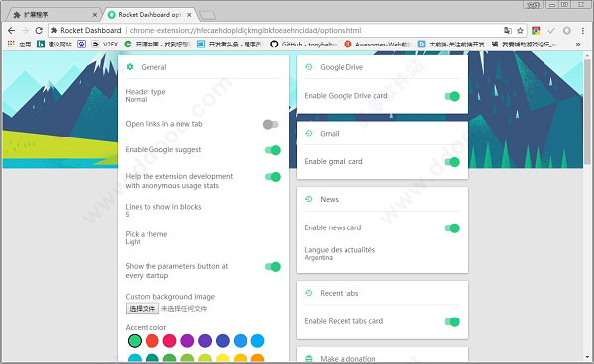Select the indigo accent color
This screenshot has width=594, height=364.
coord(223,340)
